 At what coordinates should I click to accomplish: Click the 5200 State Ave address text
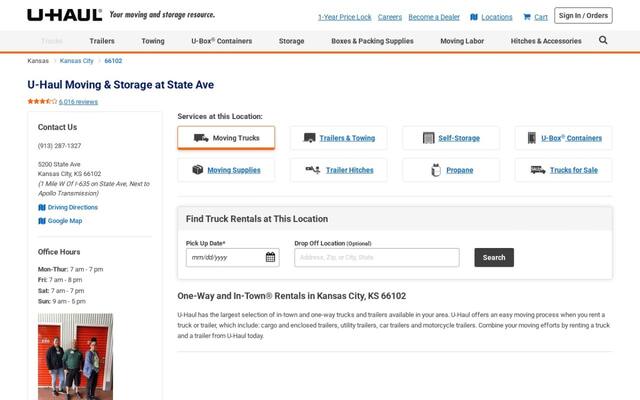click(59, 164)
